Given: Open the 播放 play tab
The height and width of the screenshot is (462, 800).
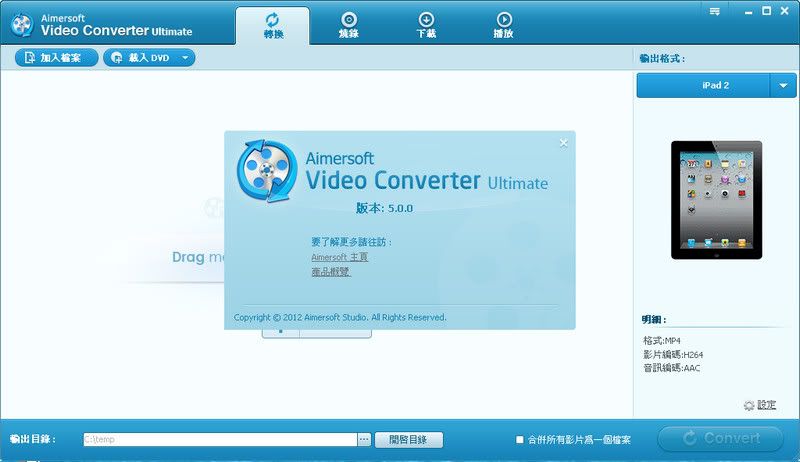Looking at the screenshot, I should click(504, 26).
